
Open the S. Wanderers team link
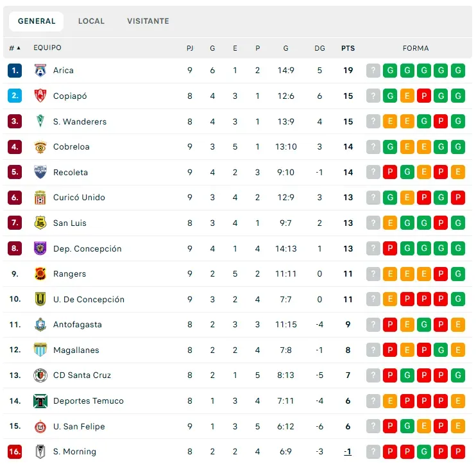click(80, 121)
